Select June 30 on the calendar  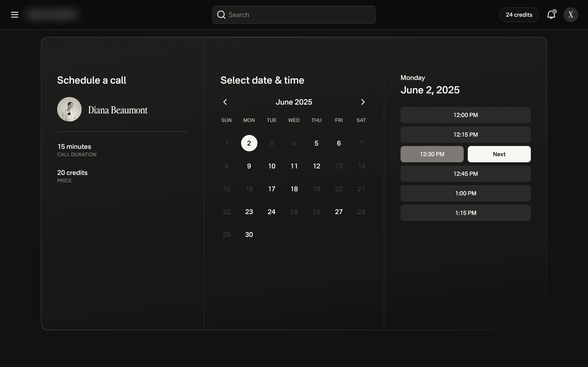coord(249,234)
